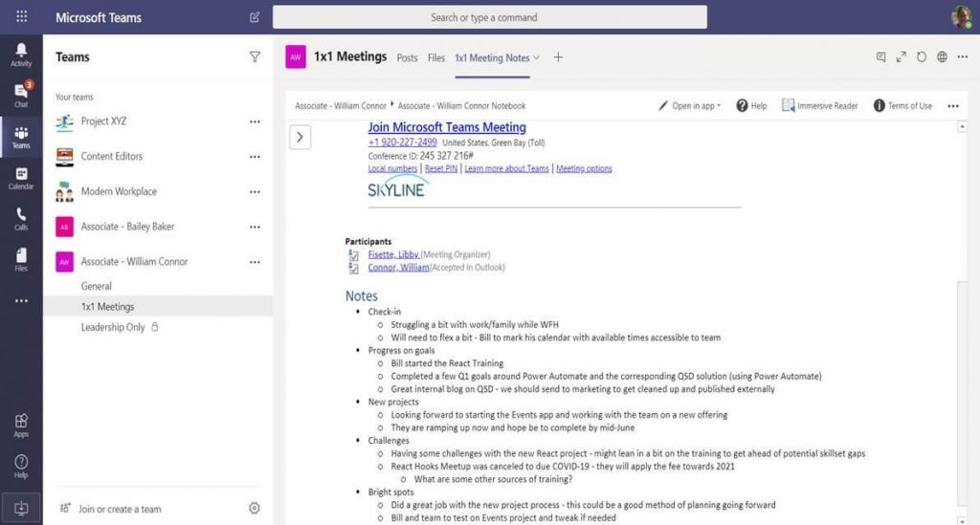Open Help in left rail
This screenshot has width=980, height=525.
21,467
